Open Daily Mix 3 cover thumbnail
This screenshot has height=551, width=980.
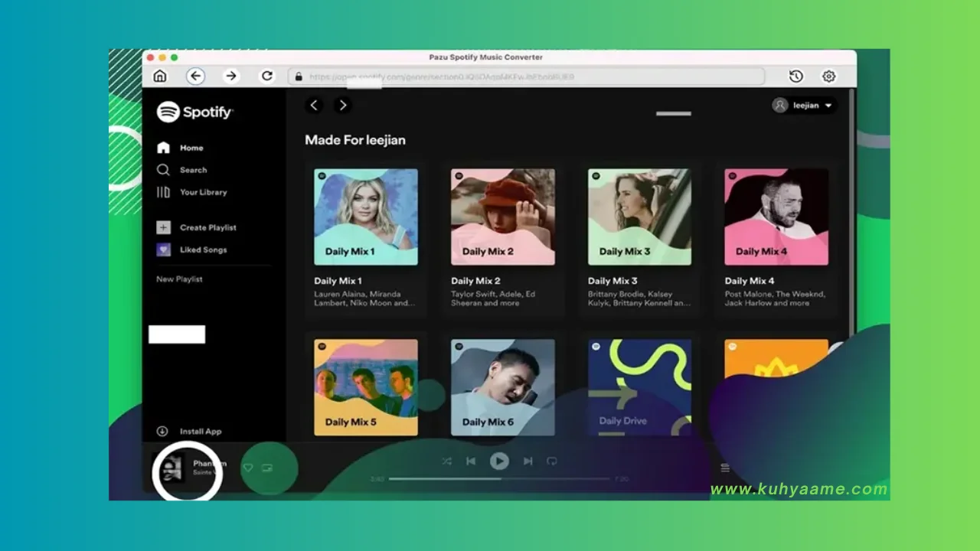point(639,217)
